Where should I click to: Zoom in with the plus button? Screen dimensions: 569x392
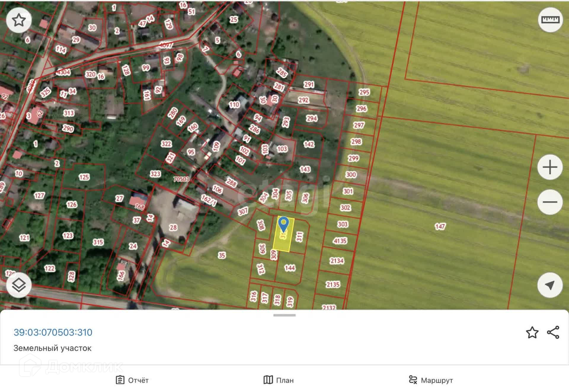550,167
